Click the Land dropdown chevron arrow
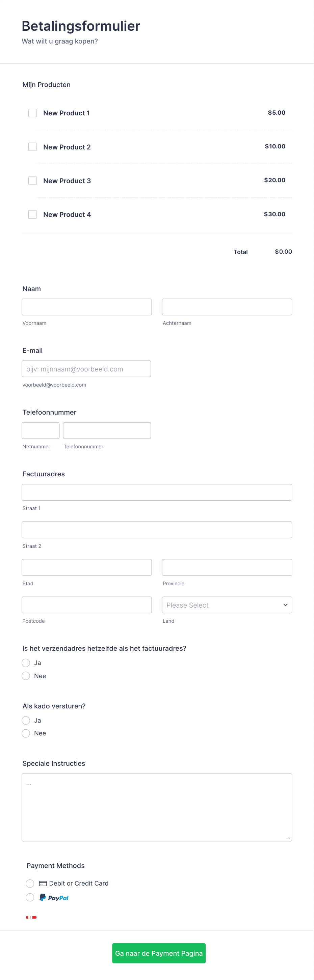The image size is (314, 980). point(285,605)
